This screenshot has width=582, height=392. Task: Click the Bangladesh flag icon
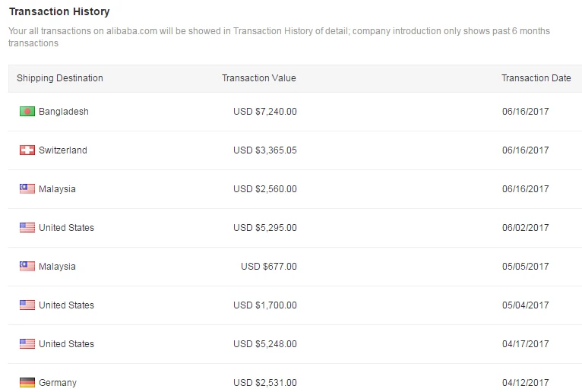coord(27,112)
